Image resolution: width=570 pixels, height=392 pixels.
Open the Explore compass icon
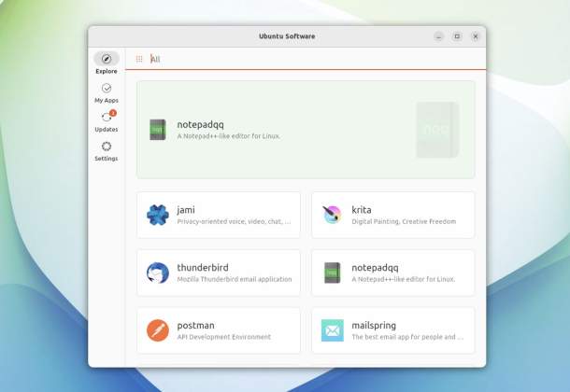coord(107,59)
